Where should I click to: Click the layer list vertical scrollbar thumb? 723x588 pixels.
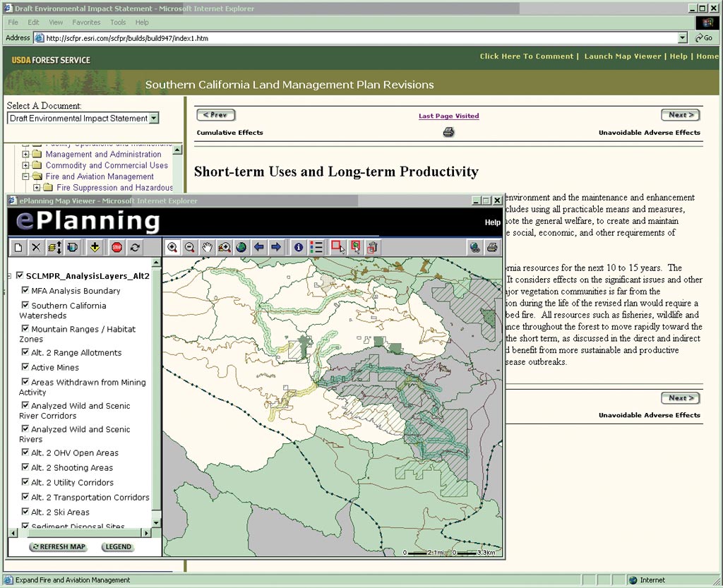pyautogui.click(x=156, y=390)
